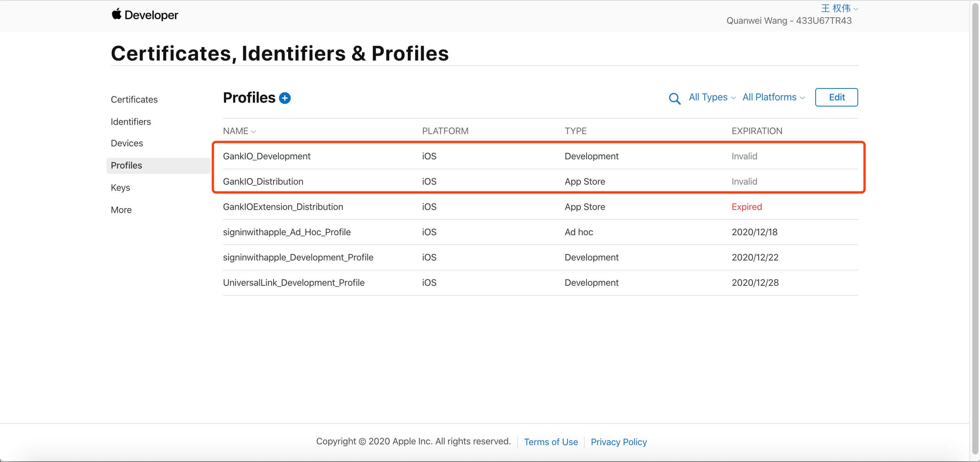This screenshot has width=980, height=462.
Task: Click the 2020/12/22 expiration date
Action: pyautogui.click(x=755, y=257)
